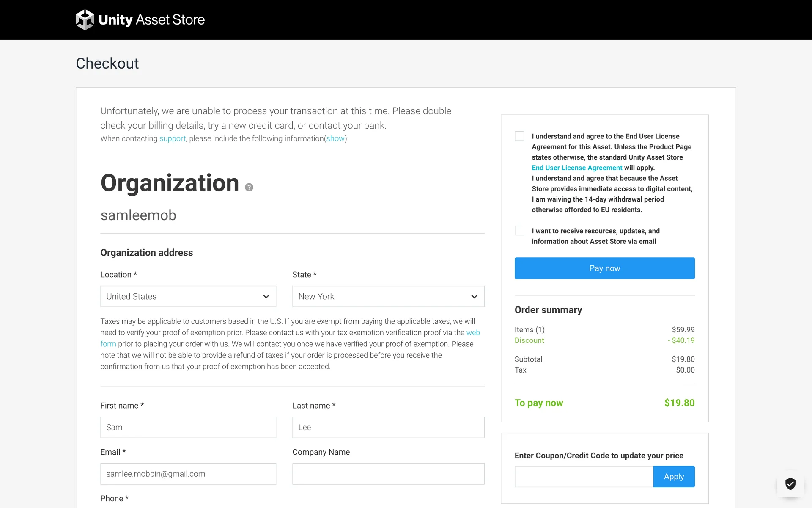Viewport: 812px width, 508px height.
Task: Open the End User License Agreement link
Action: pos(577,168)
